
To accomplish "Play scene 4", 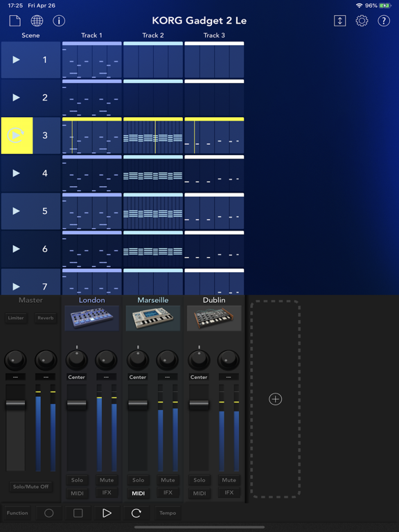I will [16, 173].
